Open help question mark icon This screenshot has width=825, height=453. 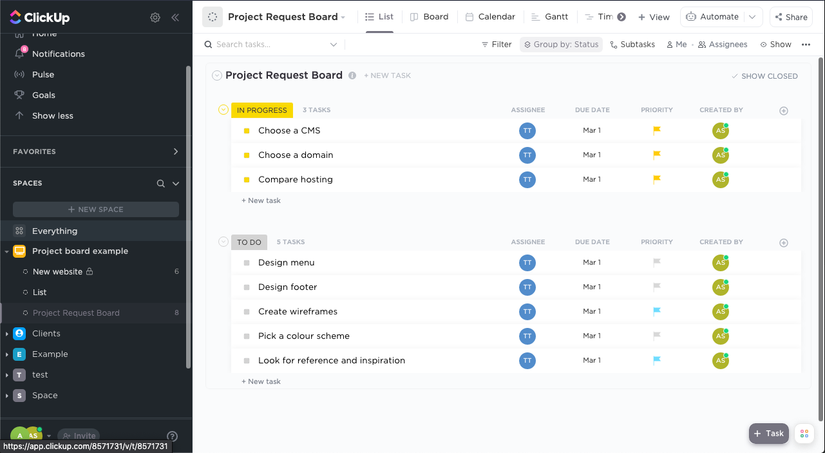click(172, 436)
